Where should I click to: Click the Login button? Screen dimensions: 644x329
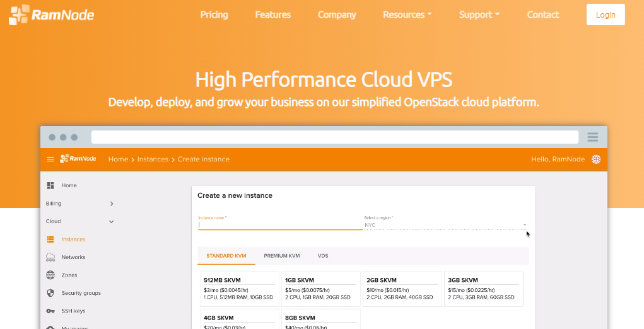(606, 14)
